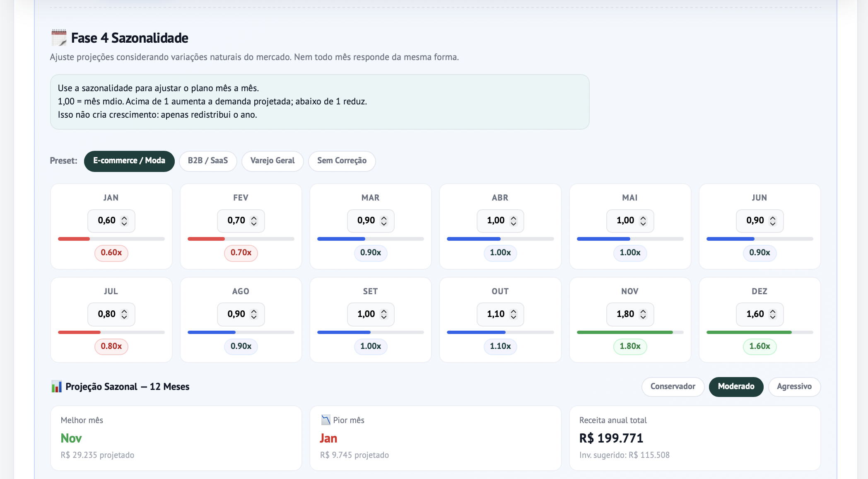The width and height of the screenshot is (868, 479).
Task: Switch to the Agressivo scenario
Action: (794, 387)
